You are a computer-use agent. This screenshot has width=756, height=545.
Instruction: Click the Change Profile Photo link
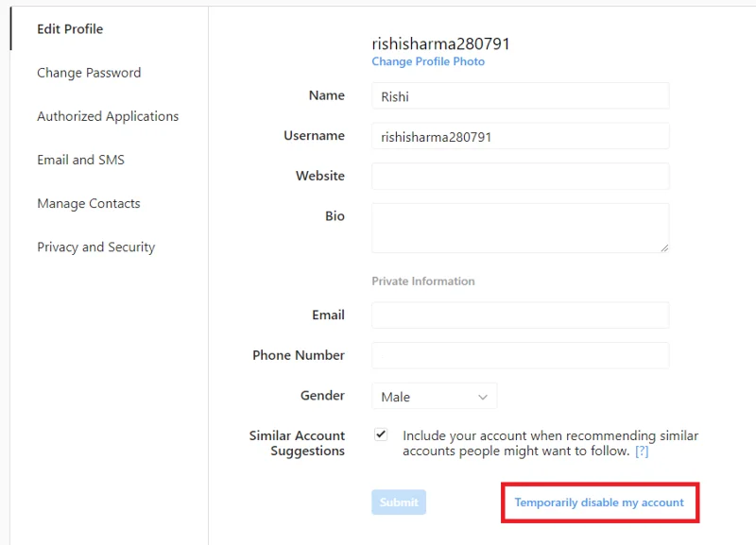click(x=428, y=61)
